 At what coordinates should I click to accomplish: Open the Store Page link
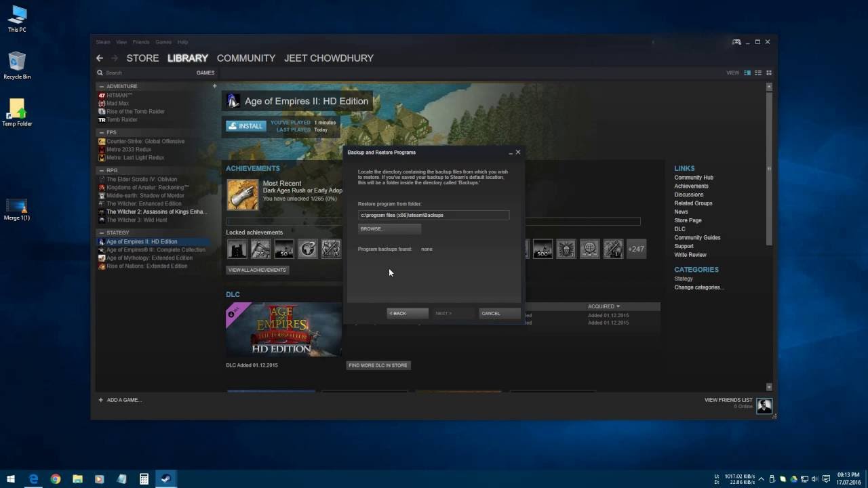pyautogui.click(x=688, y=220)
